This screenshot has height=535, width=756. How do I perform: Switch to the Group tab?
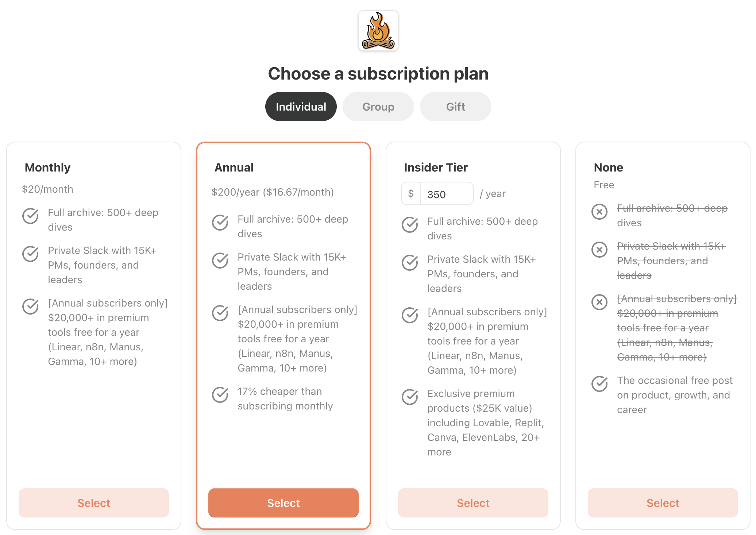tap(378, 107)
